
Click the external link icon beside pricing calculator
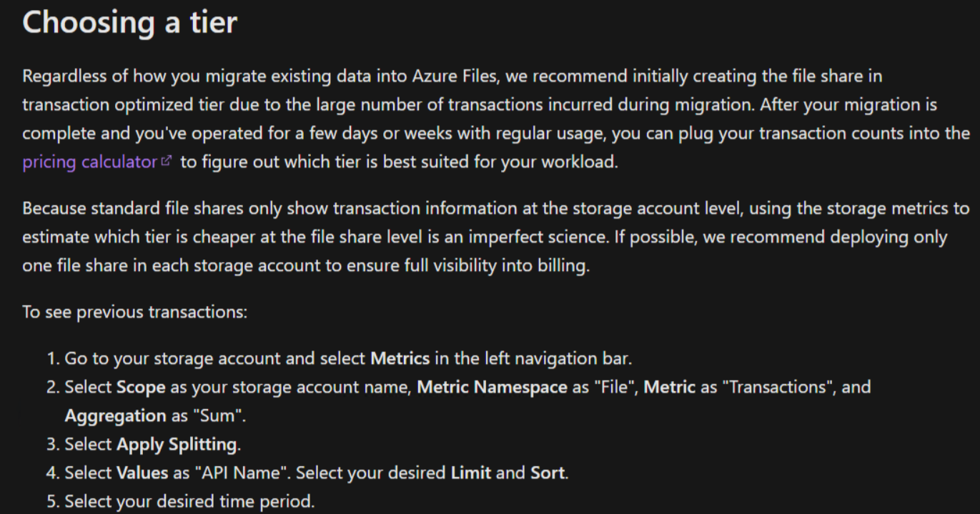pyautogui.click(x=167, y=162)
